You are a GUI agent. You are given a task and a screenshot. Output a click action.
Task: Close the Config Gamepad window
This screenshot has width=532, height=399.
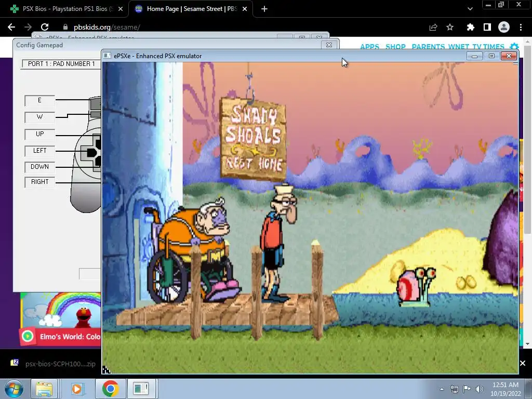tap(329, 45)
